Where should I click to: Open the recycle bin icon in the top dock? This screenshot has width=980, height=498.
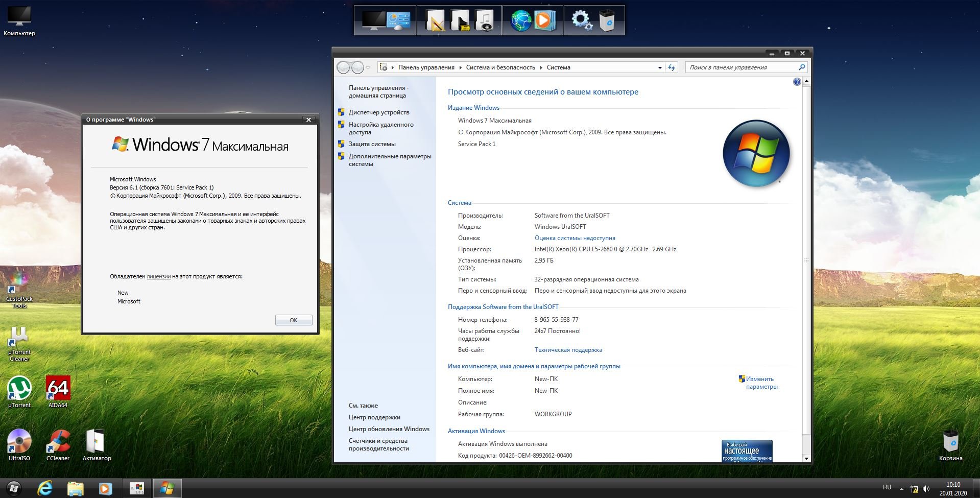pos(607,20)
